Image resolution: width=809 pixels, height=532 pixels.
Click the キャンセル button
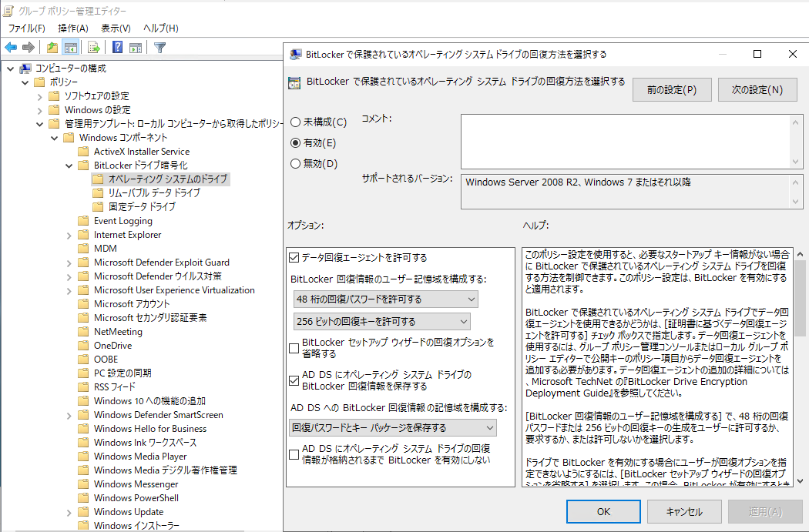pos(684,511)
